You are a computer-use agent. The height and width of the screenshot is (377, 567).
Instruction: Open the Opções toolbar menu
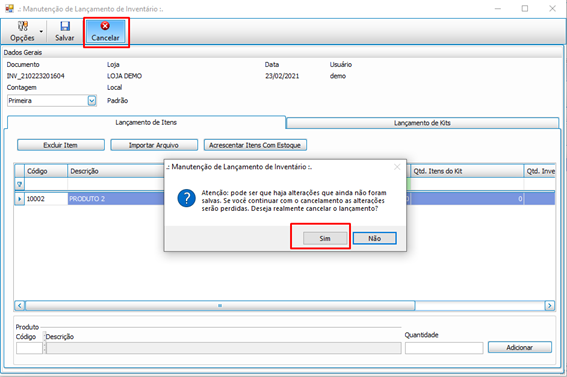(x=22, y=31)
